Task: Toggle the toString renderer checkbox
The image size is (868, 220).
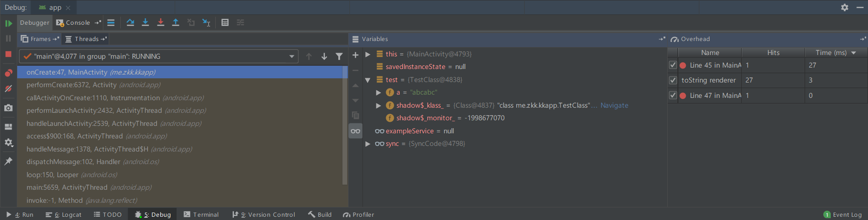Action: pos(673,80)
